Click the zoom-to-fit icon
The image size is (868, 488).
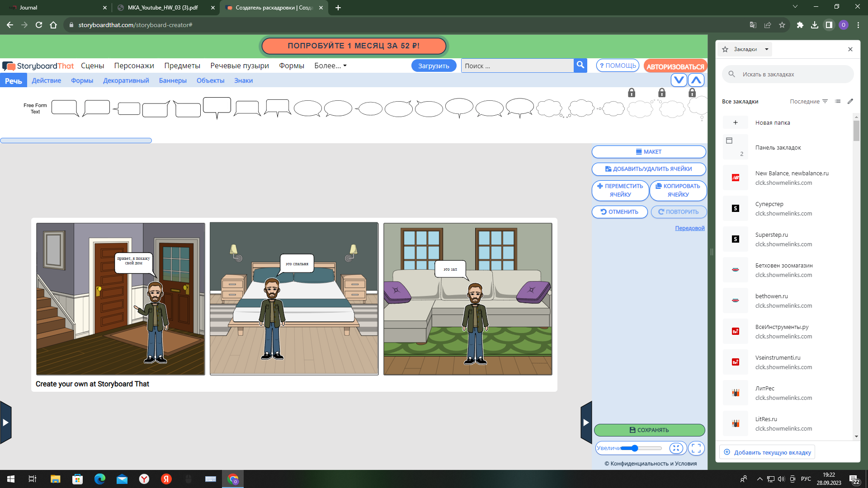point(676,448)
